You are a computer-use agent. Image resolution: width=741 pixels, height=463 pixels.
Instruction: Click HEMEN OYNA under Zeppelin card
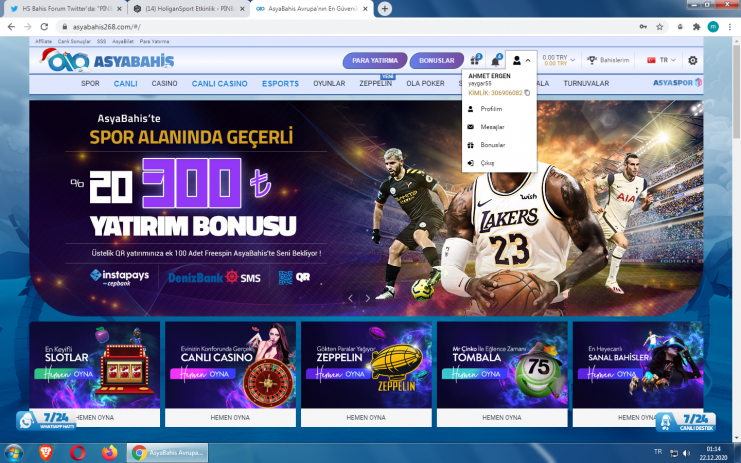[366, 418]
